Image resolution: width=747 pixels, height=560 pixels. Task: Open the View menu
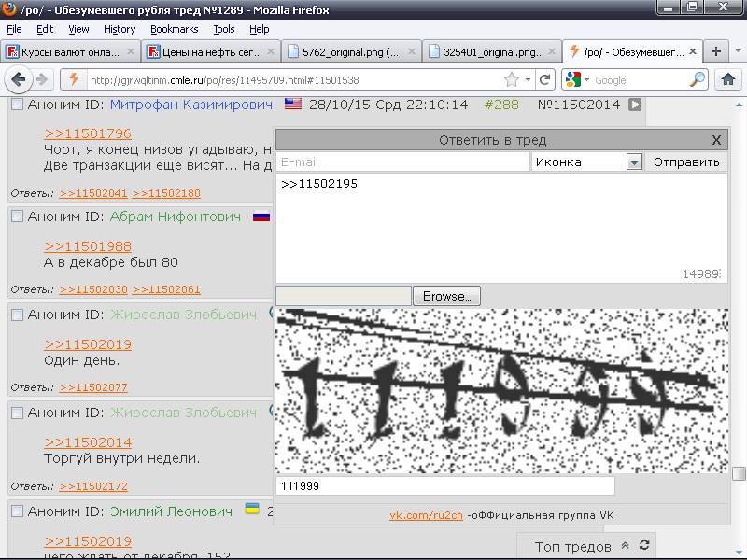[x=78, y=29]
